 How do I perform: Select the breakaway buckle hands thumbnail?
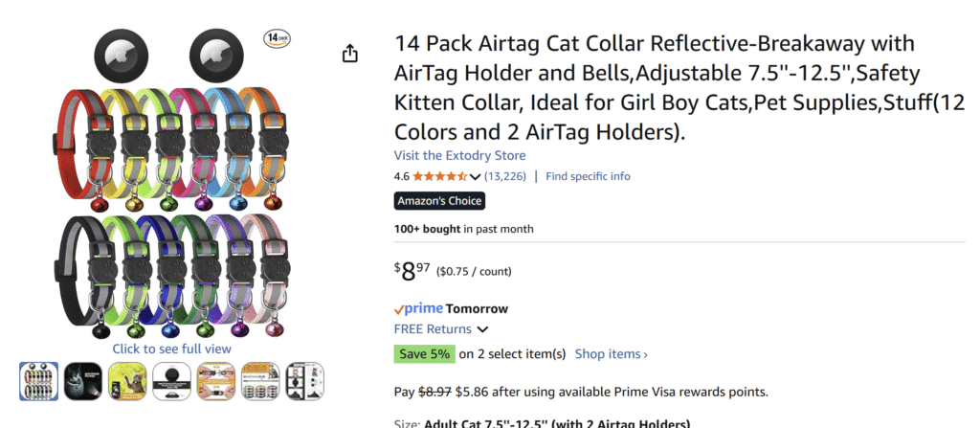(x=216, y=381)
